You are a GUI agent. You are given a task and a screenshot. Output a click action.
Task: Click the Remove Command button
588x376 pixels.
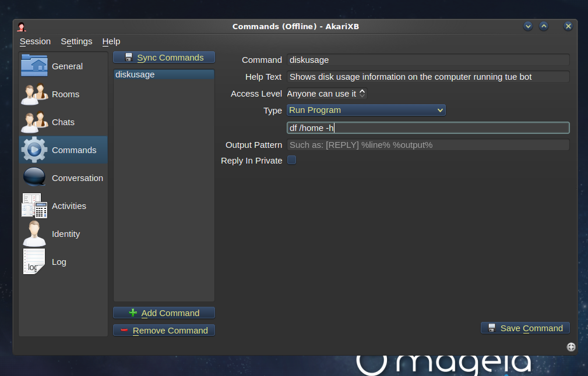point(164,331)
